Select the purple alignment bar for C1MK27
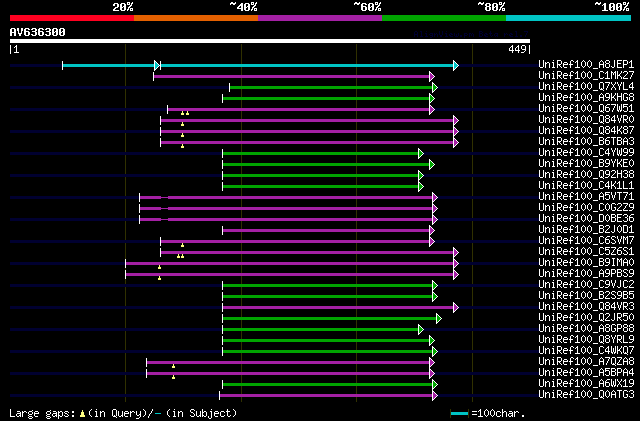Screen dimensions: 640x421 pos(294,76)
